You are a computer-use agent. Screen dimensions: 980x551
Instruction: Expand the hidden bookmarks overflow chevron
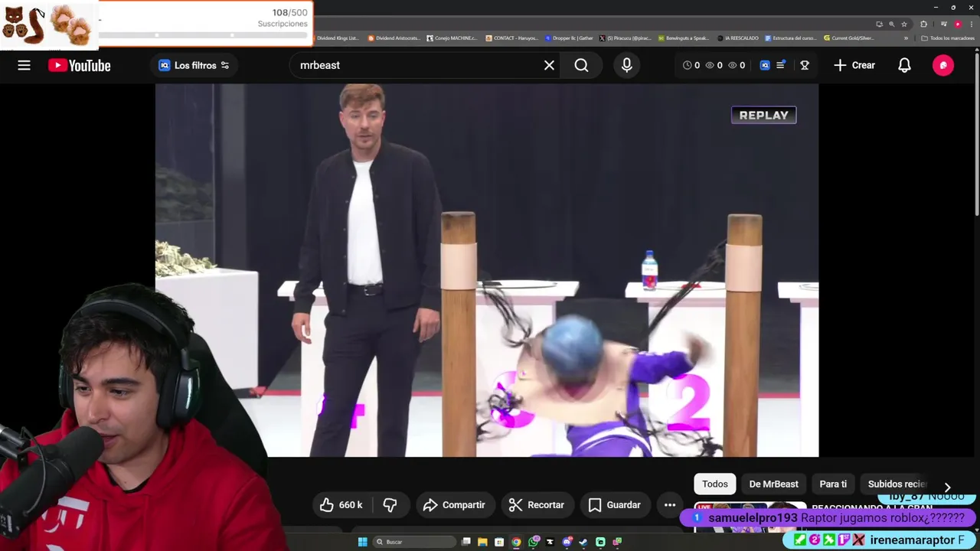coord(906,37)
